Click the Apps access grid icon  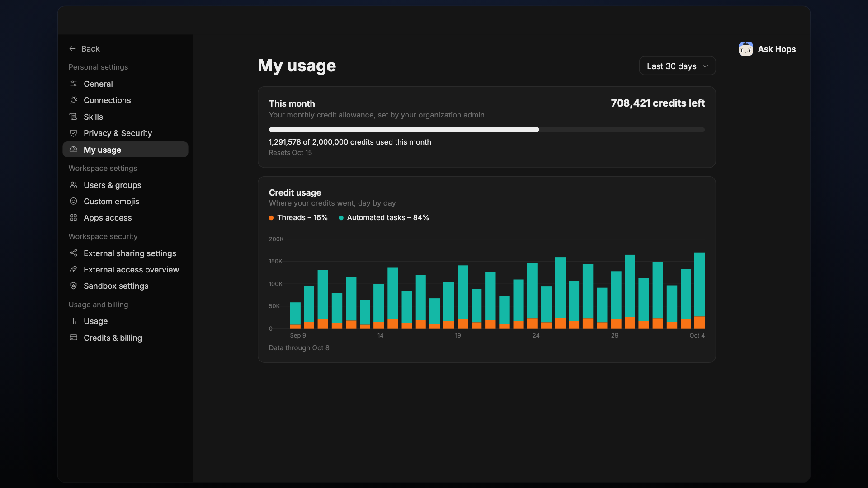[73, 218]
